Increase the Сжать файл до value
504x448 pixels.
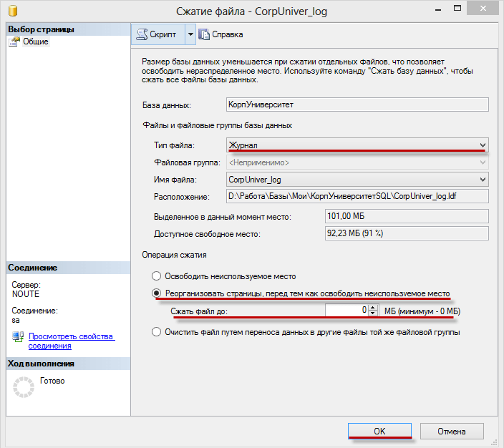point(373,307)
